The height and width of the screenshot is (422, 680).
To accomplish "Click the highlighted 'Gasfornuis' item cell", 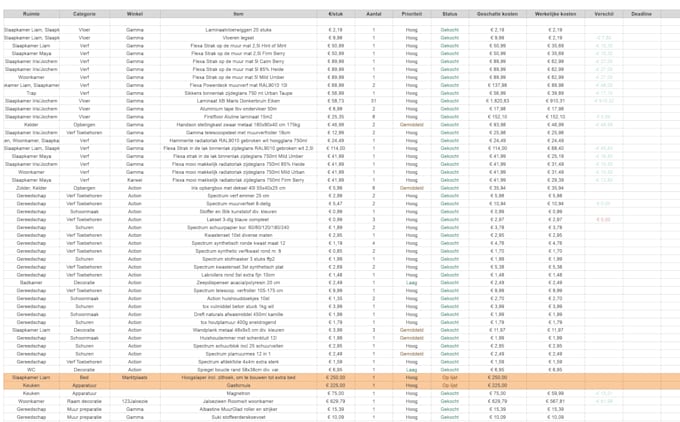I will tap(238, 385).
